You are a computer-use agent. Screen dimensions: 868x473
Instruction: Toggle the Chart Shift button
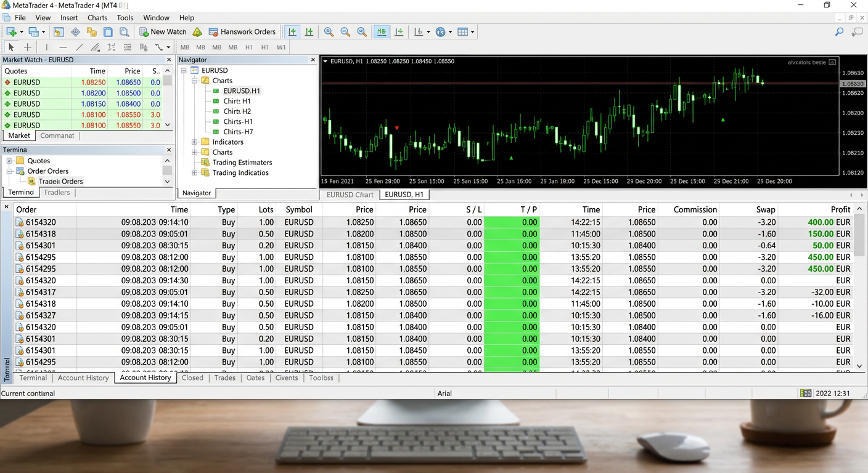399,32
